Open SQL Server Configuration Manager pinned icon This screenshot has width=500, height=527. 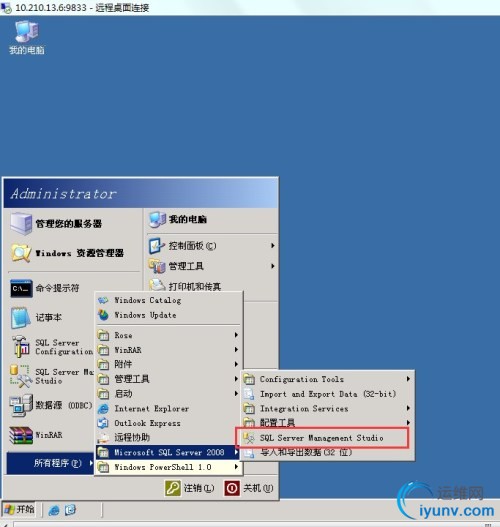pos(21,347)
